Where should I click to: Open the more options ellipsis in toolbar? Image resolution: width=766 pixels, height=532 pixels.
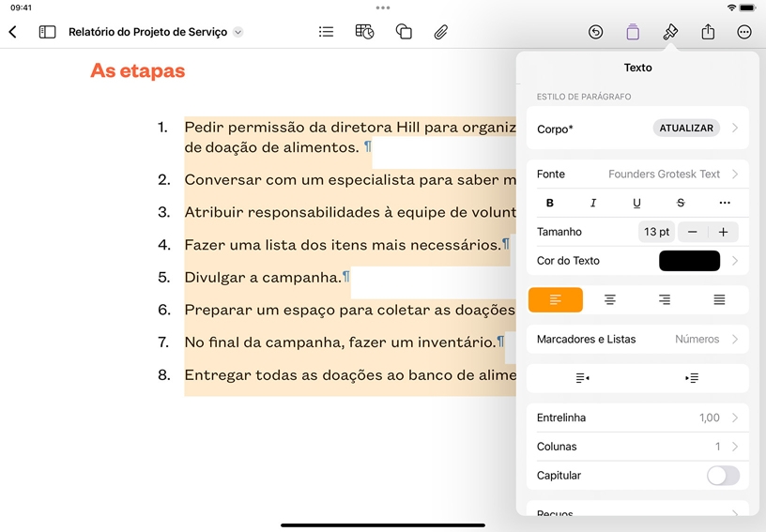click(x=744, y=32)
